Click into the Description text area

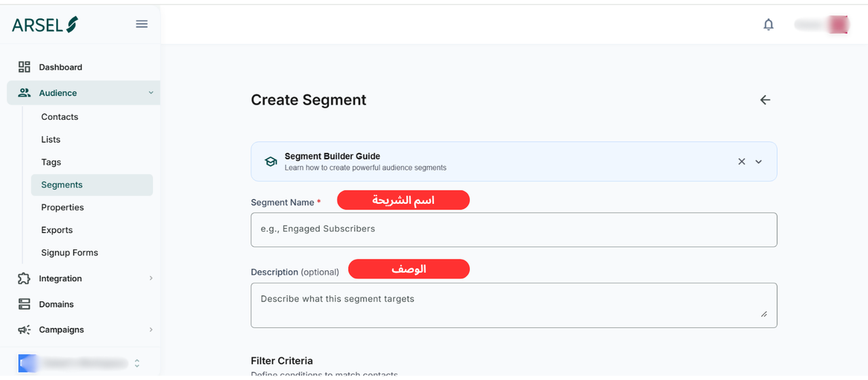tap(514, 305)
